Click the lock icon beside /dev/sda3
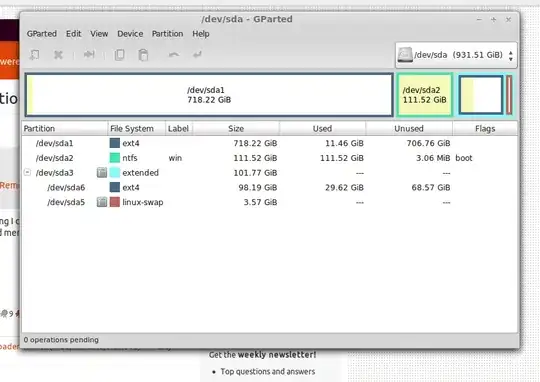Screen dimensions: 540x382 coord(102,173)
